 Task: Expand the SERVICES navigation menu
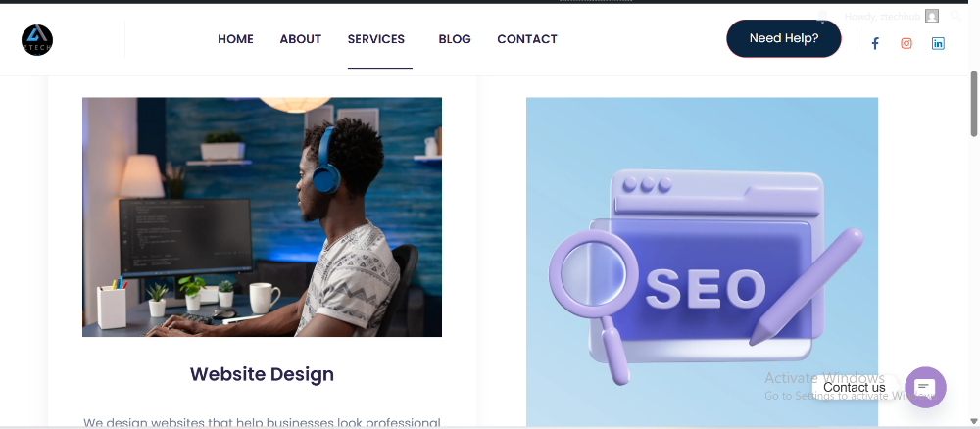click(x=376, y=39)
